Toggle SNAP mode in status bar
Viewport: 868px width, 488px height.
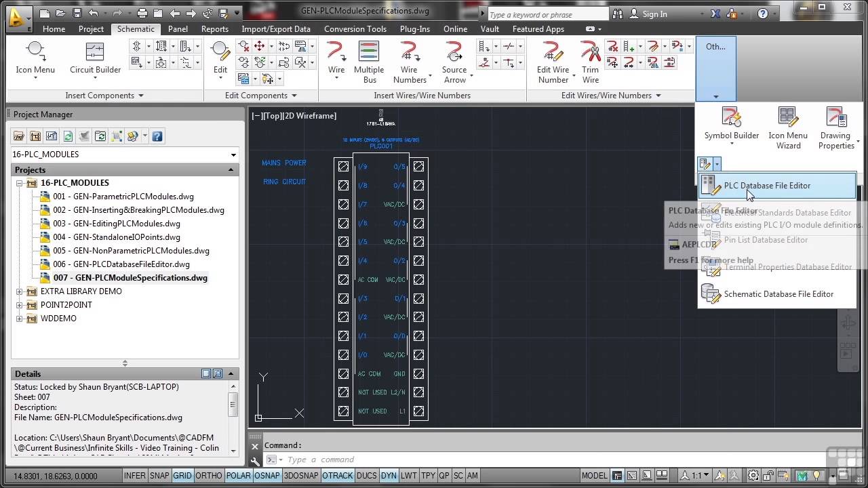[x=159, y=476]
